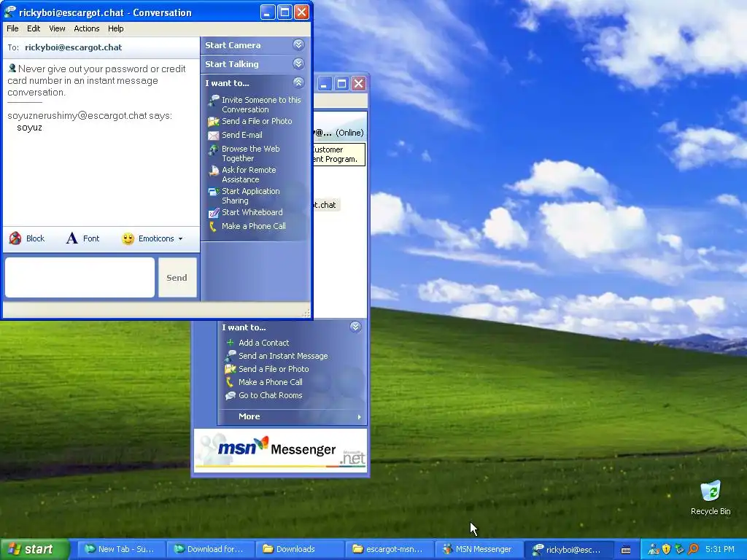
Task: Click Invite Someone to this Conversation icon
Action: pos(214,101)
